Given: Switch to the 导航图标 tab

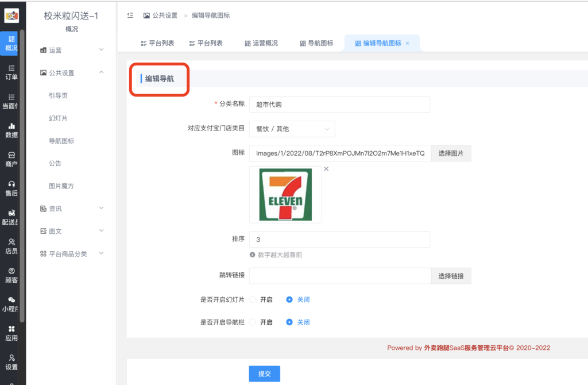Looking at the screenshot, I should (x=316, y=43).
